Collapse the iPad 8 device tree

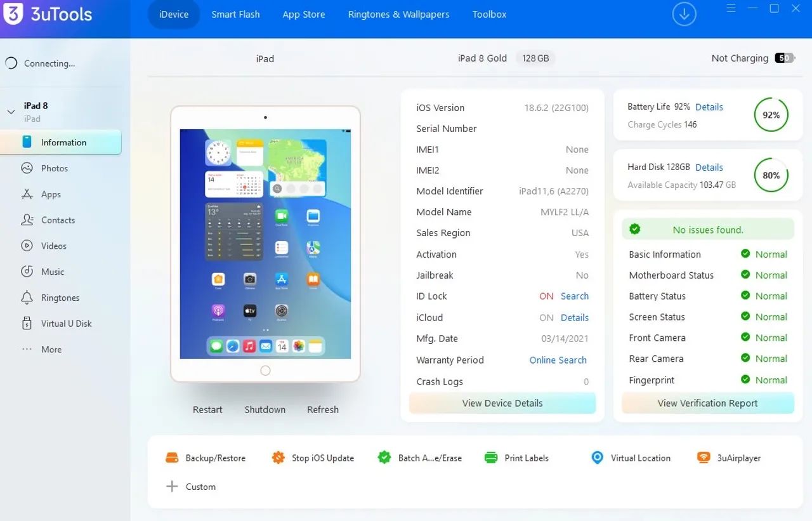click(11, 112)
